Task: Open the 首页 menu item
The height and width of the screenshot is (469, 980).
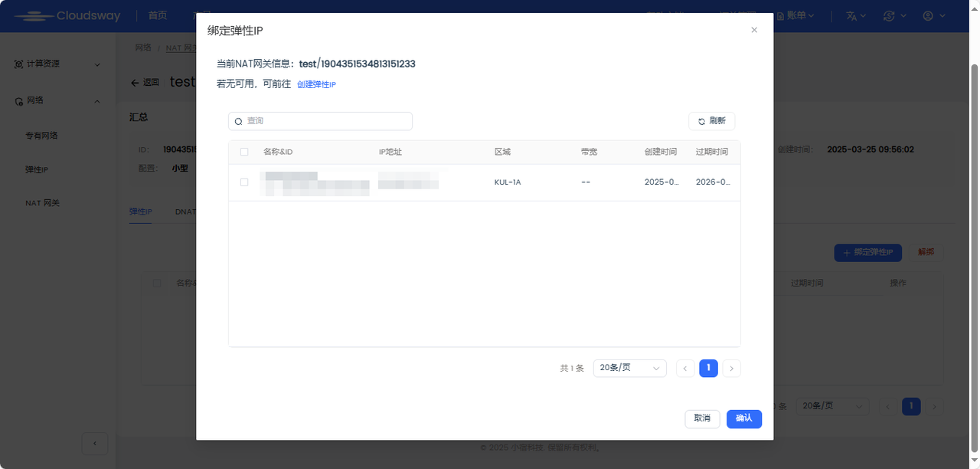Action: coord(157,15)
